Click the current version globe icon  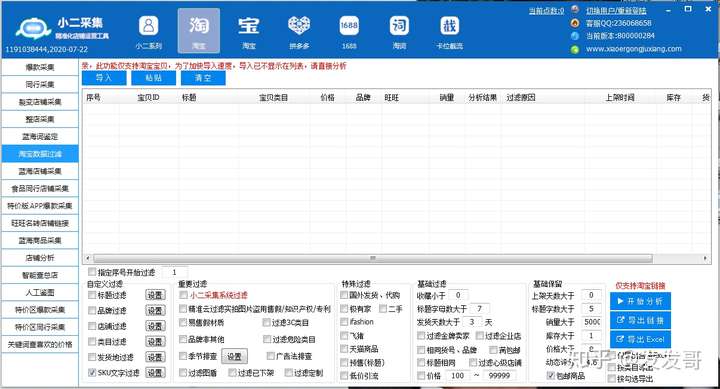[575, 35]
